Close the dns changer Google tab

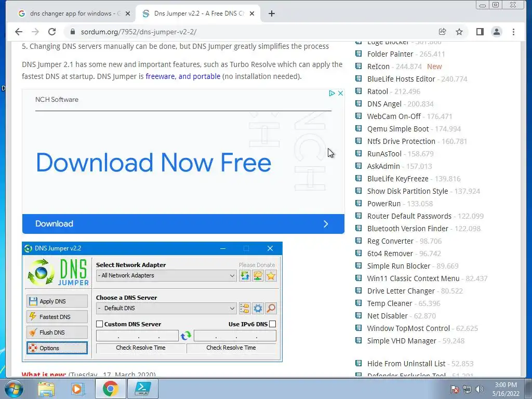pyautogui.click(x=128, y=14)
